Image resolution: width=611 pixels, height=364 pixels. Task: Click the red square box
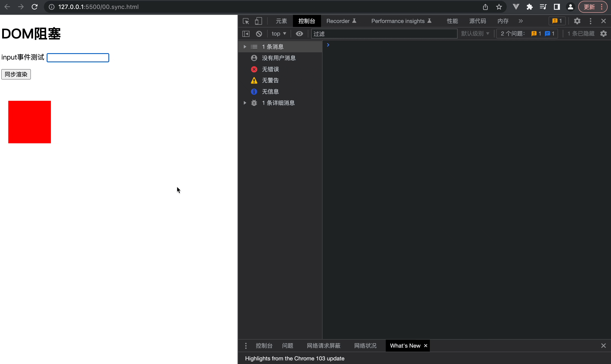pyautogui.click(x=29, y=122)
